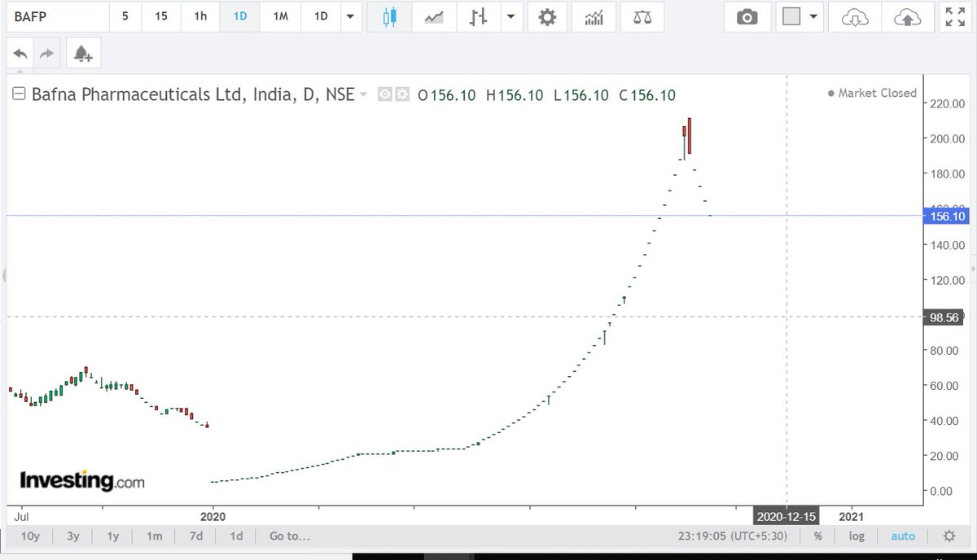Open the series format gear beside legend title
This screenshot has width=977, height=560.
401,95
